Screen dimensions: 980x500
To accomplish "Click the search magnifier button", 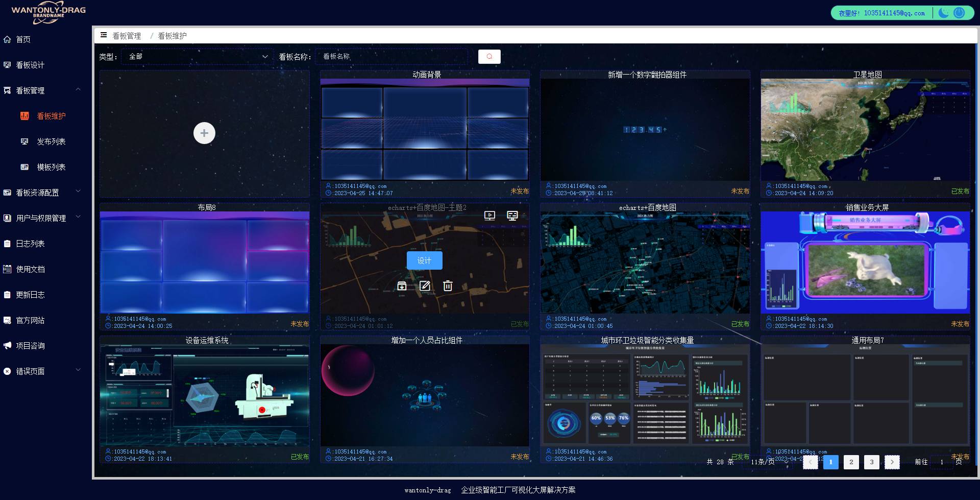I will [489, 57].
